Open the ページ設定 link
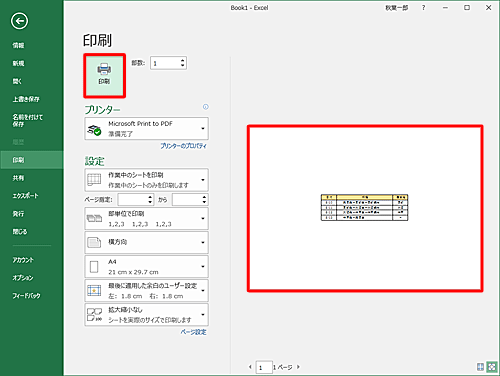500x376 pixels. click(x=193, y=332)
